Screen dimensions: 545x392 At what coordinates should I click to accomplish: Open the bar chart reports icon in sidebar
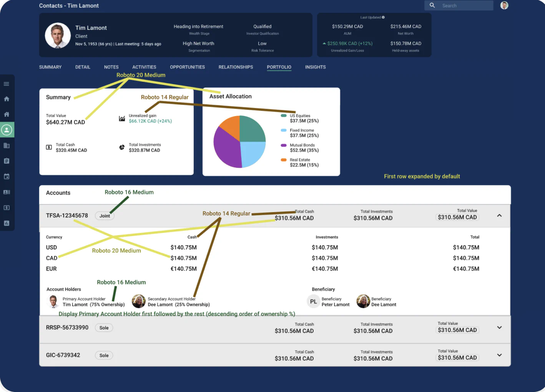pos(7,223)
